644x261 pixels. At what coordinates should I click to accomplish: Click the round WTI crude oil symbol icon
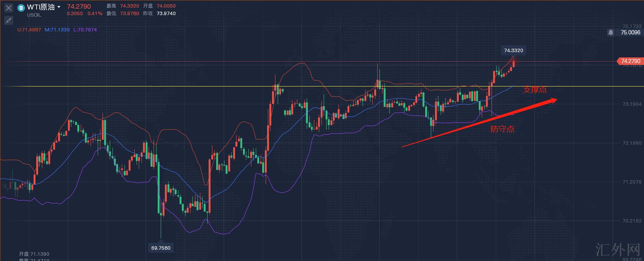pos(21,8)
